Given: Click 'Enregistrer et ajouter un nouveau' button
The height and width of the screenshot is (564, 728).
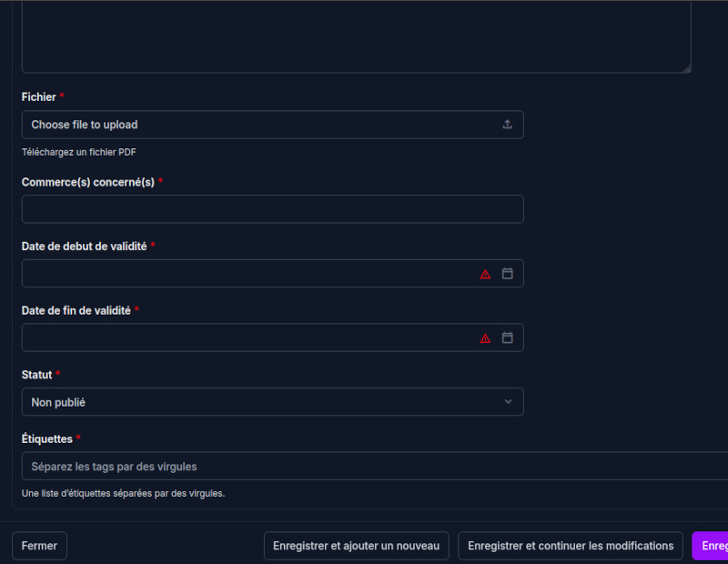Looking at the screenshot, I should [356, 546].
